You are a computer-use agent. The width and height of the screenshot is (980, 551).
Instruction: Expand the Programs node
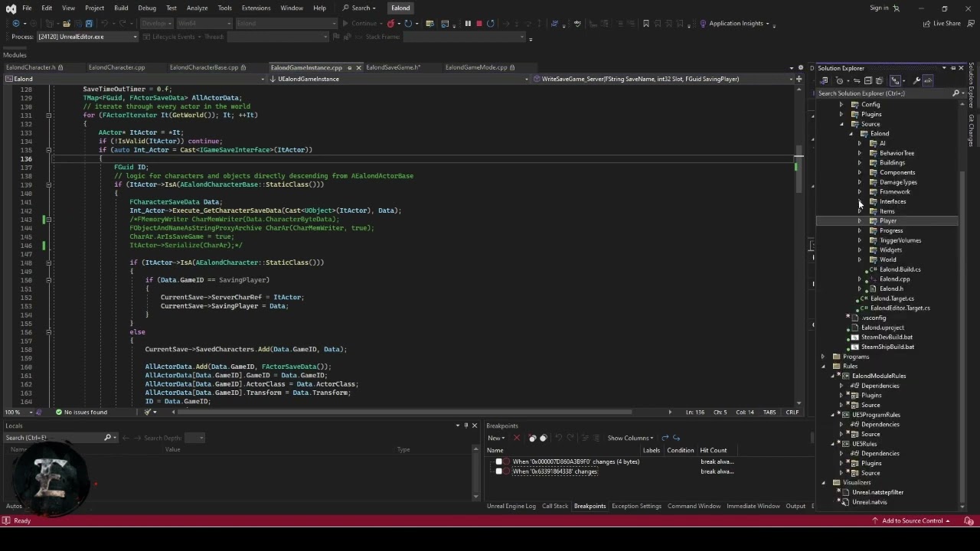824,357
